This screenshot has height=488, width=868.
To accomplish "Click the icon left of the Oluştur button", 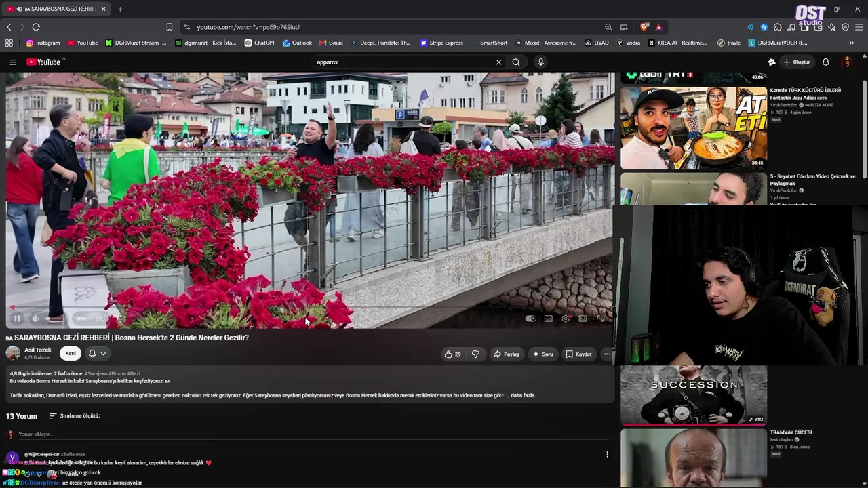I will (772, 62).
